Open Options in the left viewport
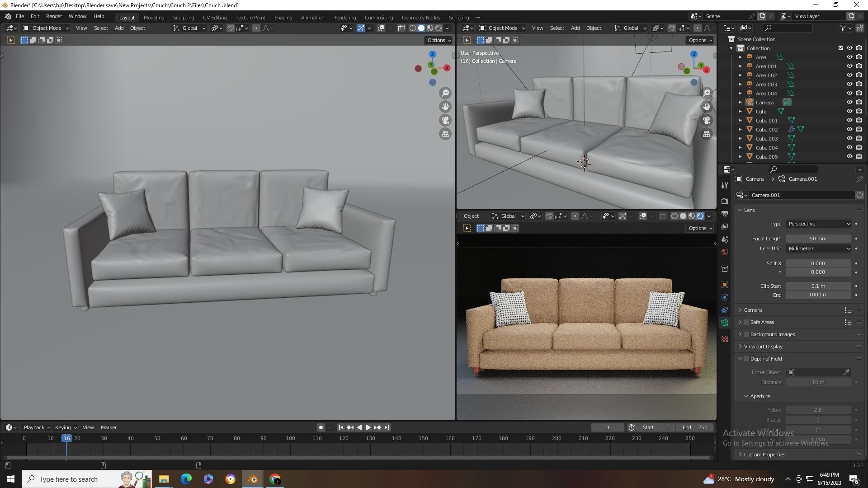This screenshot has height=488, width=868. 439,40
